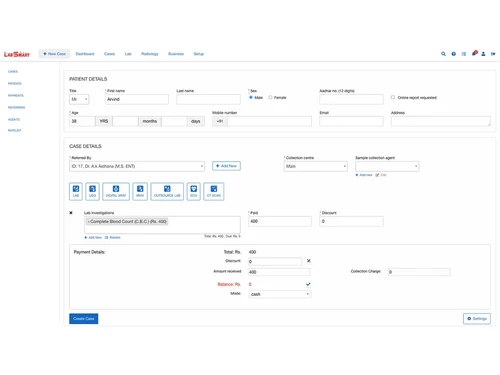Focus the age days field
The height and width of the screenshot is (375, 500).
(174, 121)
